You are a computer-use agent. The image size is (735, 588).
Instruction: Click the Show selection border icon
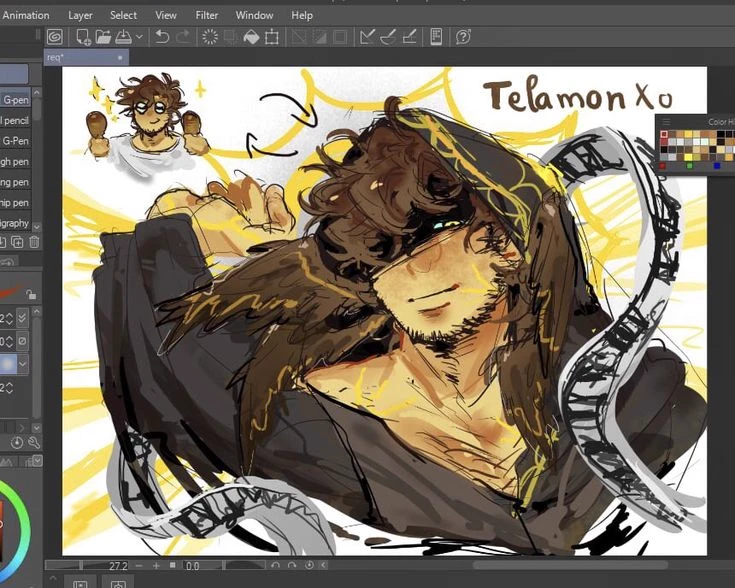[340, 37]
